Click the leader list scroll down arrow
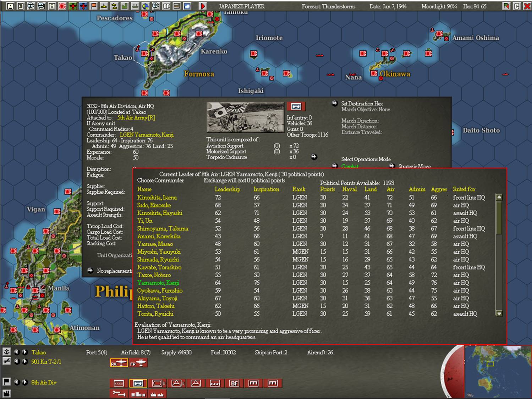Screen dimensions: 532x399 pos(499,314)
